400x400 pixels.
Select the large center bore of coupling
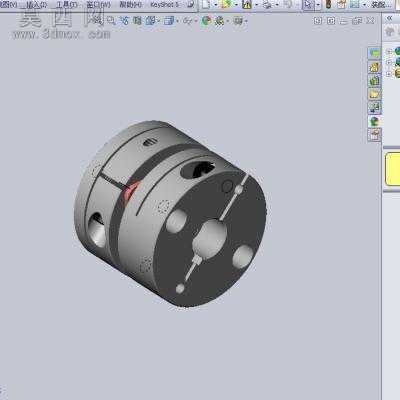tap(210, 239)
